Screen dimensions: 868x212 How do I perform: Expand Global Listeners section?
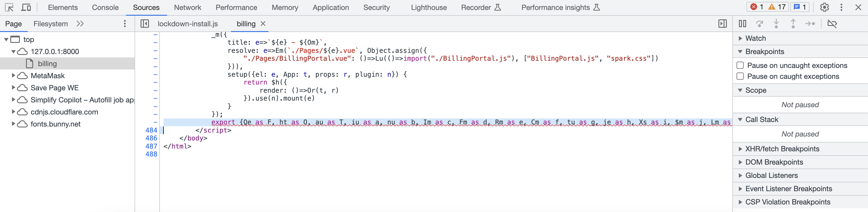click(x=740, y=175)
